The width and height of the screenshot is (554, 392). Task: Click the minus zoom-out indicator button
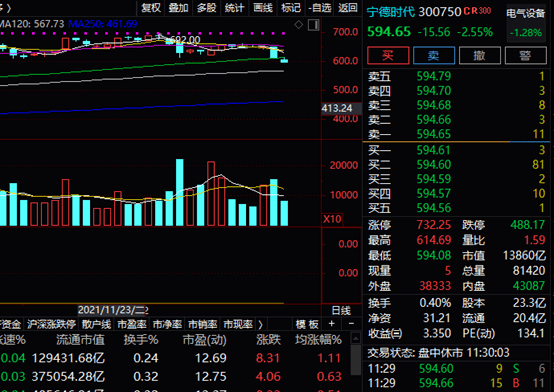point(351,323)
